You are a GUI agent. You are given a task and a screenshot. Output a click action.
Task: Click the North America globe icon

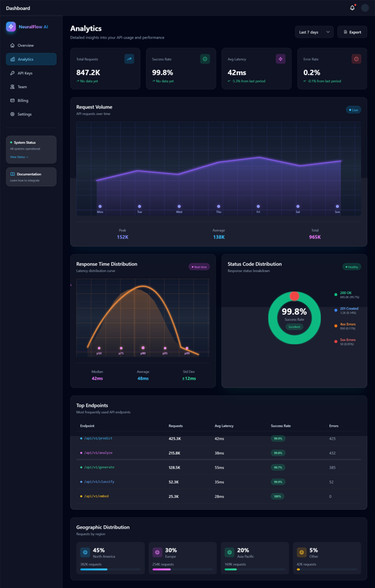click(x=85, y=552)
